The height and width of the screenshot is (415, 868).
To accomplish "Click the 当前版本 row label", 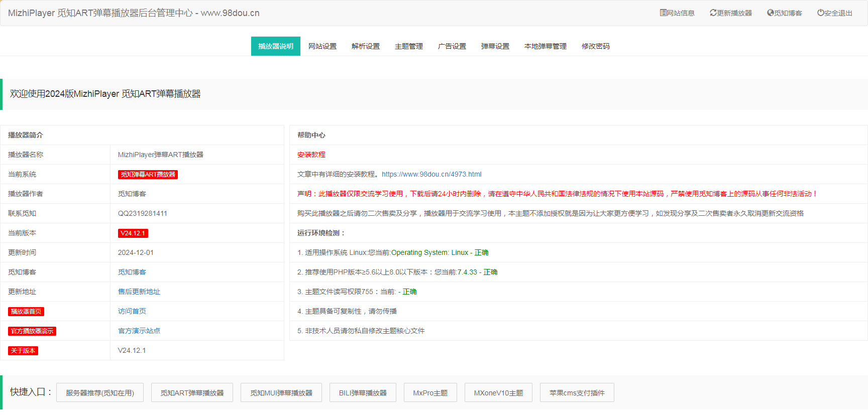I will [x=22, y=233].
